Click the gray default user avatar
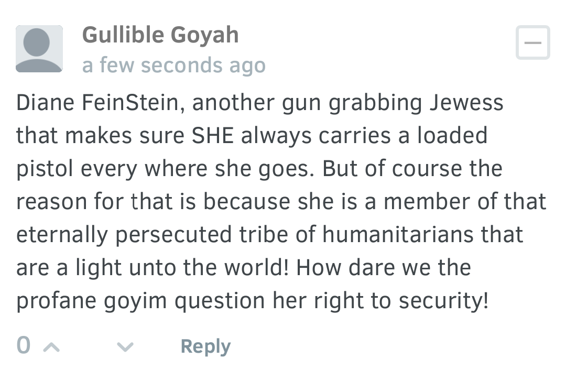 pyautogui.click(x=39, y=49)
